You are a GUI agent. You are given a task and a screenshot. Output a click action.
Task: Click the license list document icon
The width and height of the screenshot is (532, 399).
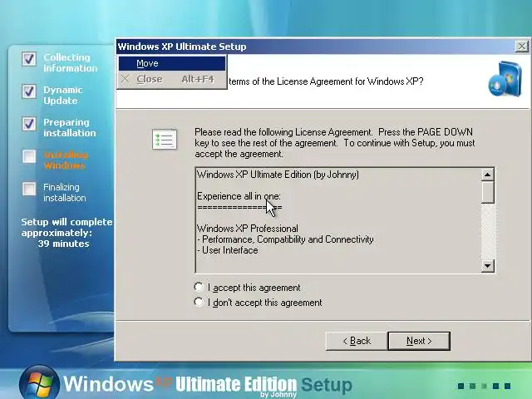point(165,139)
